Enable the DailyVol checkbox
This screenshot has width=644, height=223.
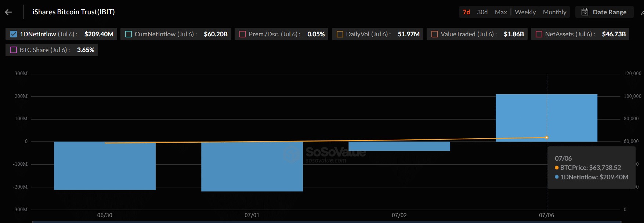click(x=340, y=34)
